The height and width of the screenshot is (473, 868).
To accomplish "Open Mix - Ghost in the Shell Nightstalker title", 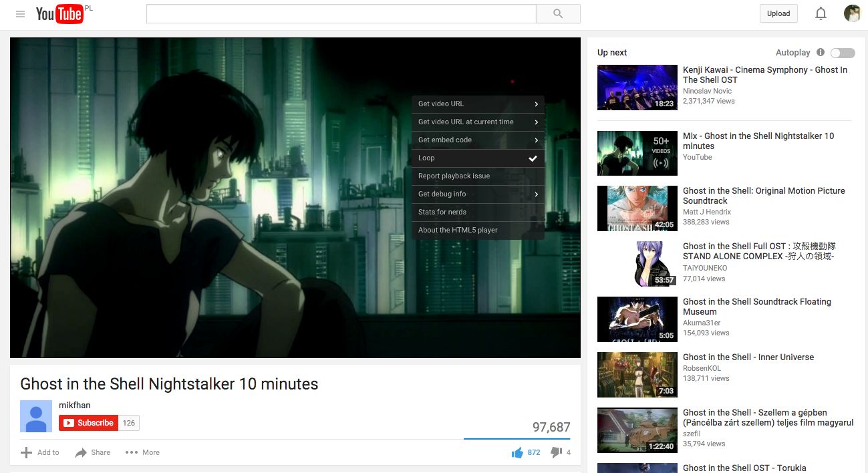I will click(x=758, y=141).
